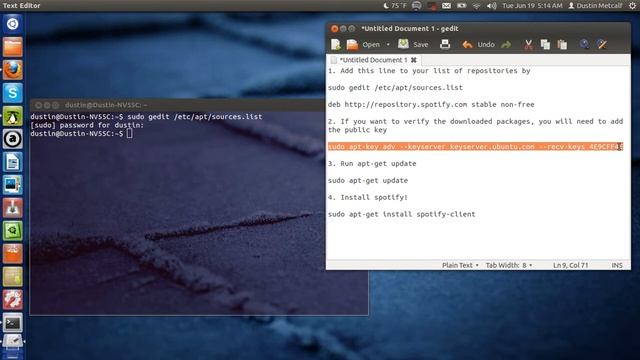Open Ubuntu Software Center in the dock
The image size is (640, 360).
coord(13,254)
